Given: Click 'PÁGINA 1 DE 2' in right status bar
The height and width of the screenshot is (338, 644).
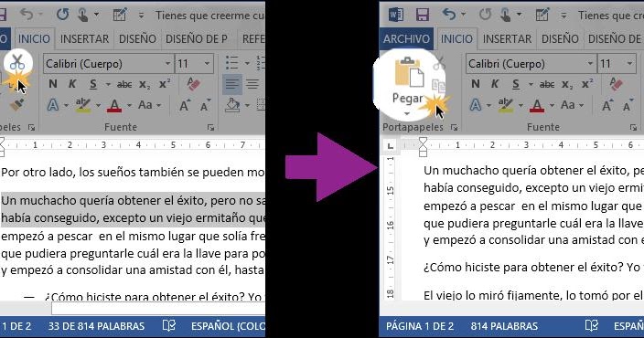Looking at the screenshot, I should tap(420, 326).
